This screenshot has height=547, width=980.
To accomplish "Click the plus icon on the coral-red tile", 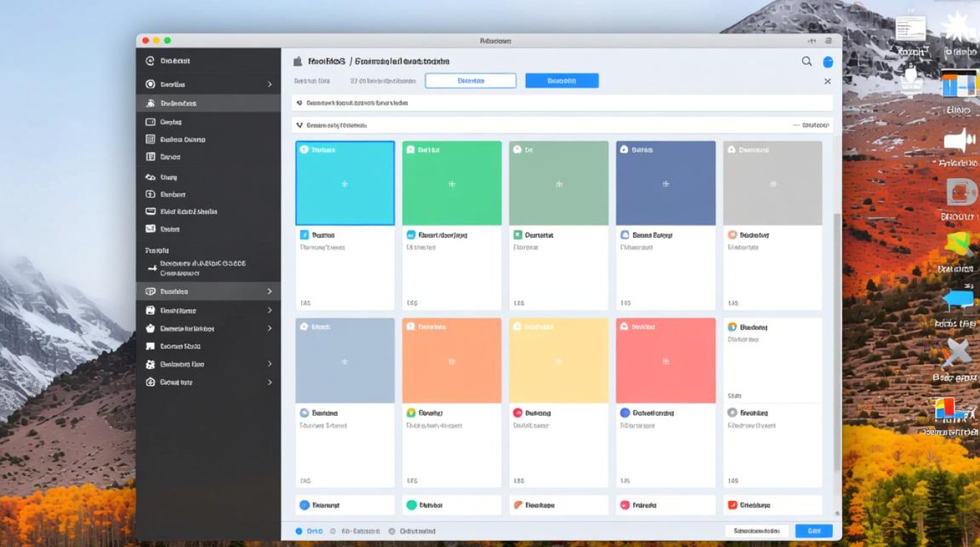I will [666, 361].
